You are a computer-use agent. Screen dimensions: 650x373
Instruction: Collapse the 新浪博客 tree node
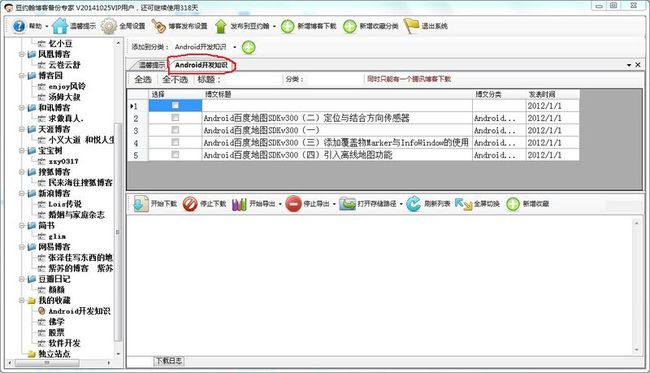tap(22, 193)
